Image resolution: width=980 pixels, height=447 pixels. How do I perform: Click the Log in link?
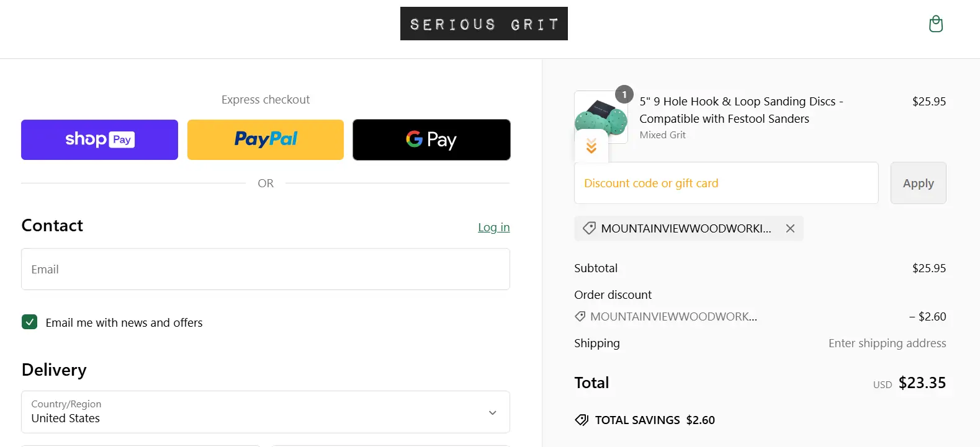[494, 228]
